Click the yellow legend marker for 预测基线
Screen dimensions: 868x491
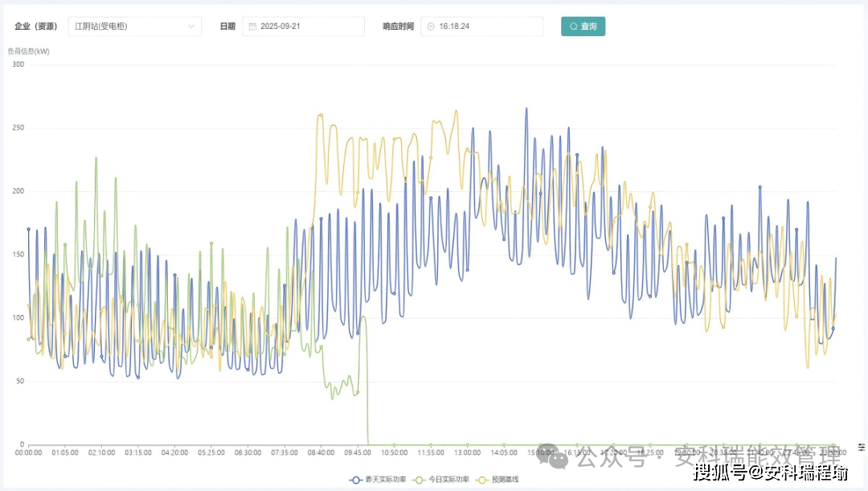click(482, 480)
